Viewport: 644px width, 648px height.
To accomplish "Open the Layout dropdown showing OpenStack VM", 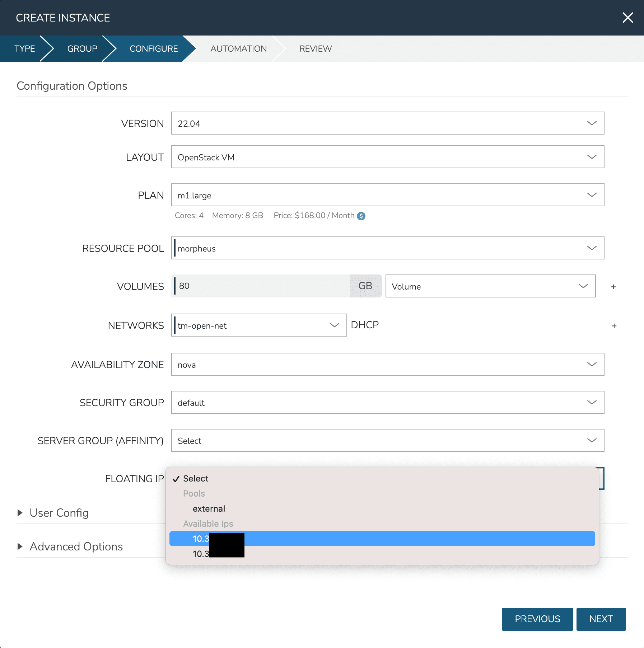I will coord(387,157).
